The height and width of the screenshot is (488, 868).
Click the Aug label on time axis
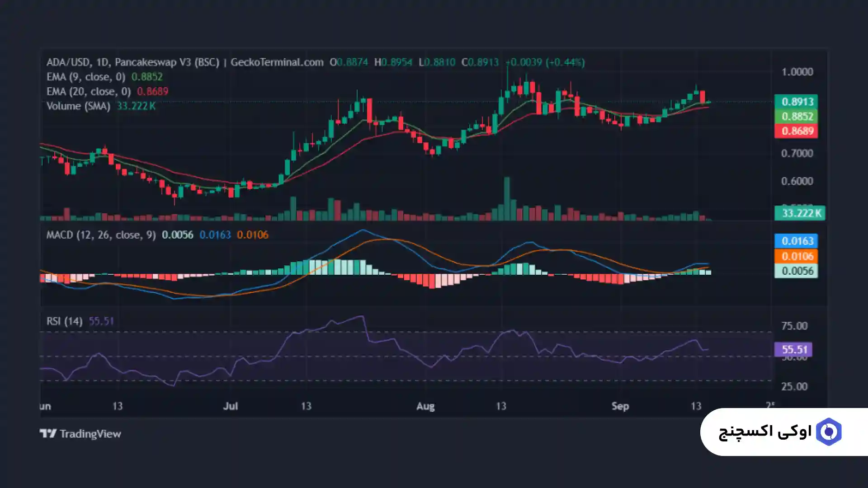[x=425, y=406]
